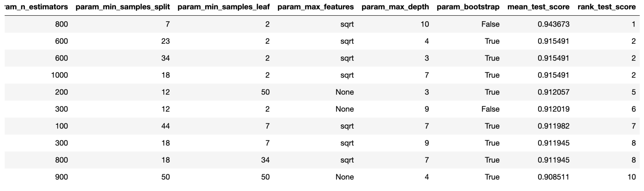Click the cell with score 0.911982
The width and height of the screenshot is (644, 191).
pos(554,126)
